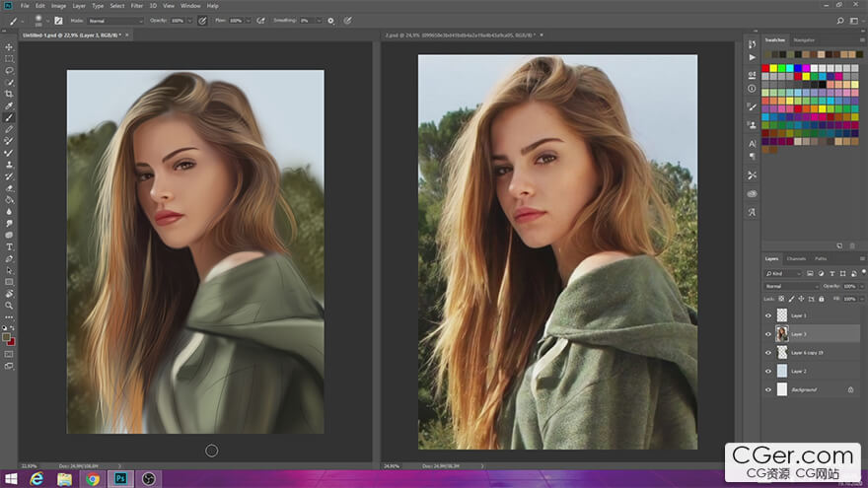Open the brush settings panel toggle icon

58,21
